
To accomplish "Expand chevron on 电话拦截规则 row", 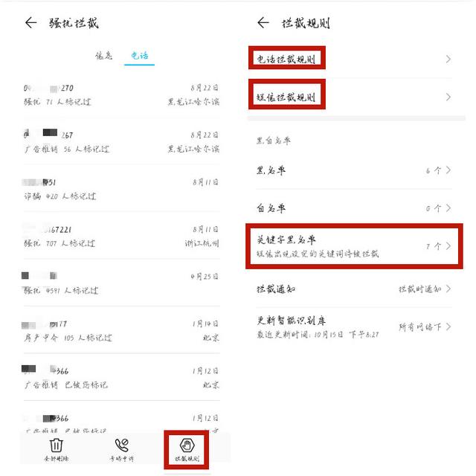I will click(448, 59).
